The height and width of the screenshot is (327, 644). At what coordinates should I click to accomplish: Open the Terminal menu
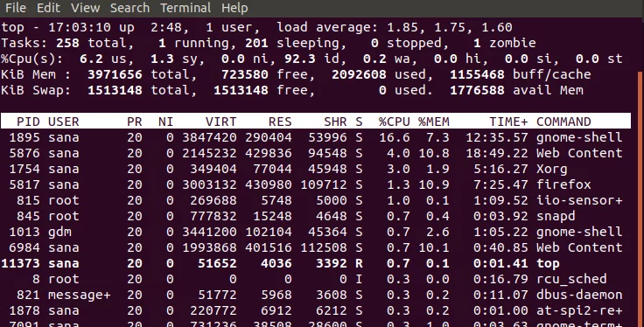click(185, 8)
